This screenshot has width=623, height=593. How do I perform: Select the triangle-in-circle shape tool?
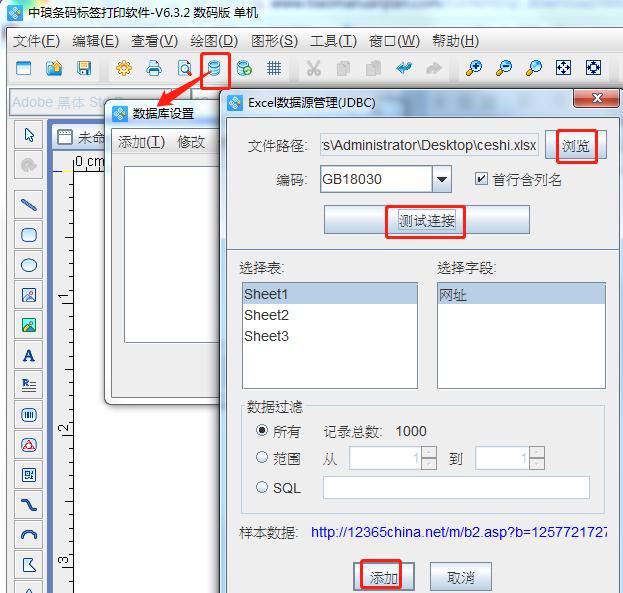[x=29, y=445]
